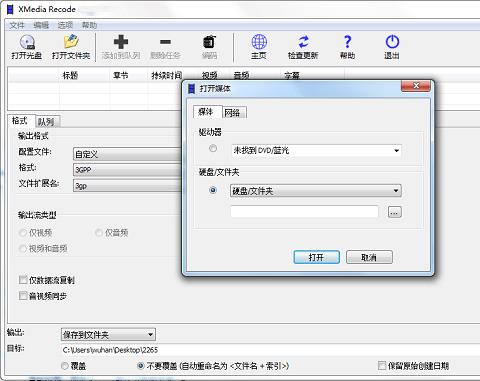Click the XMedia Recode title bar app icon
This screenshot has height=381, width=480.
10,9
